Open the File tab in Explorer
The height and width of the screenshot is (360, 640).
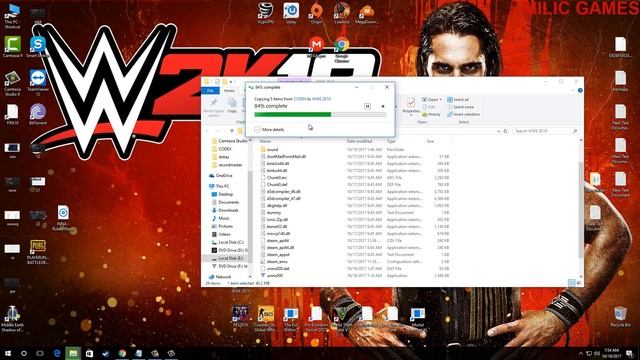coord(211,91)
